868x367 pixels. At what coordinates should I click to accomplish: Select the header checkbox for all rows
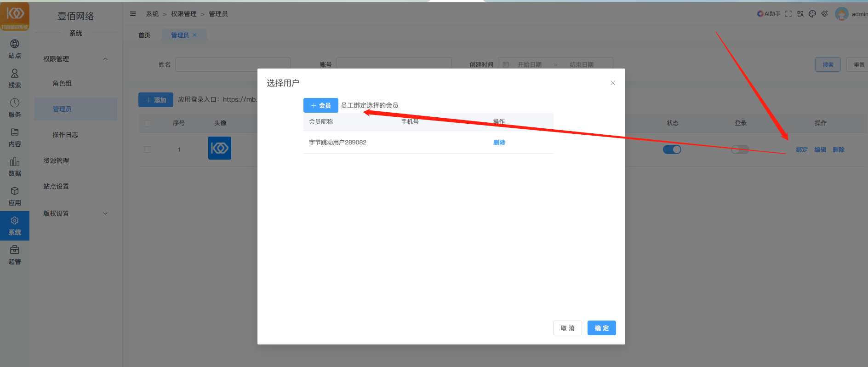(147, 123)
